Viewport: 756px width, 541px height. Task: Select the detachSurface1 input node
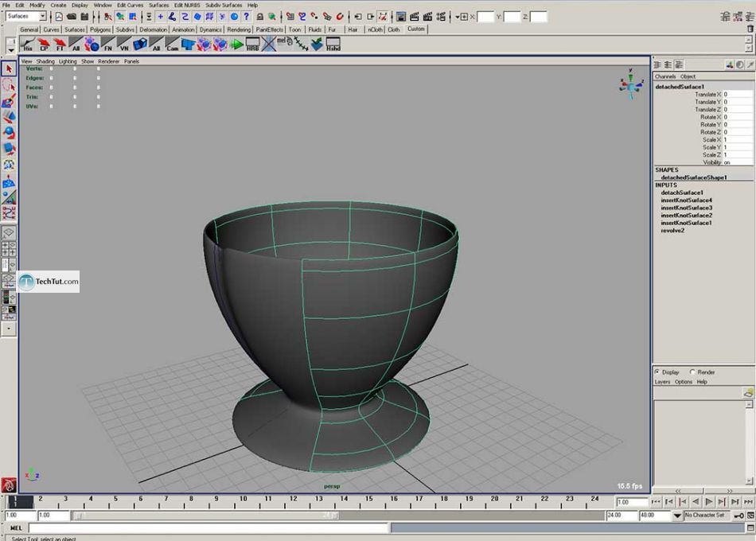(x=682, y=193)
